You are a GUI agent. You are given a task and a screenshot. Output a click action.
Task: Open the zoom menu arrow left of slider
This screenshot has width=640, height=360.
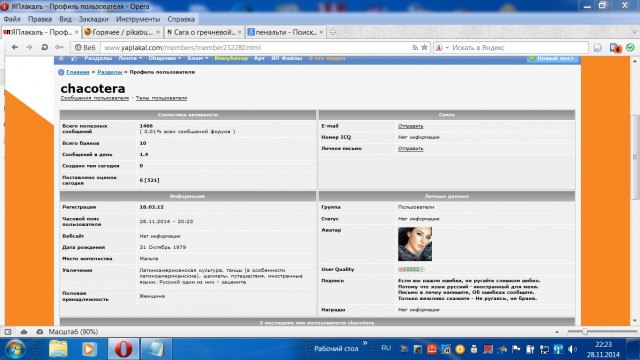(x=557, y=332)
